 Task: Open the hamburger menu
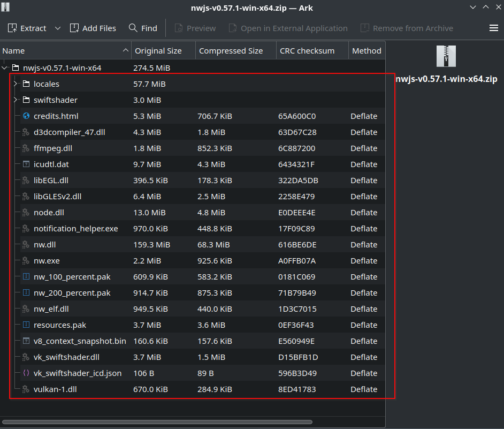coord(494,28)
